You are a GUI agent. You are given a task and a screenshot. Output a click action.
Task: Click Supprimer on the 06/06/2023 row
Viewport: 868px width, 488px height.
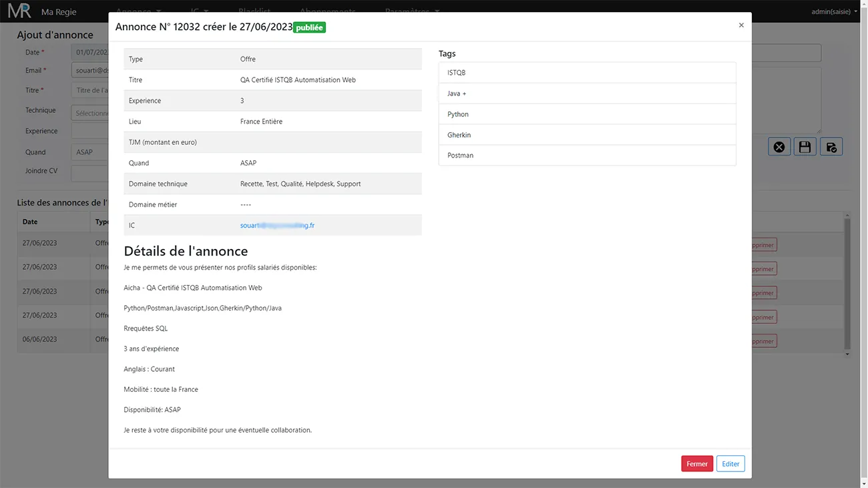tap(763, 341)
